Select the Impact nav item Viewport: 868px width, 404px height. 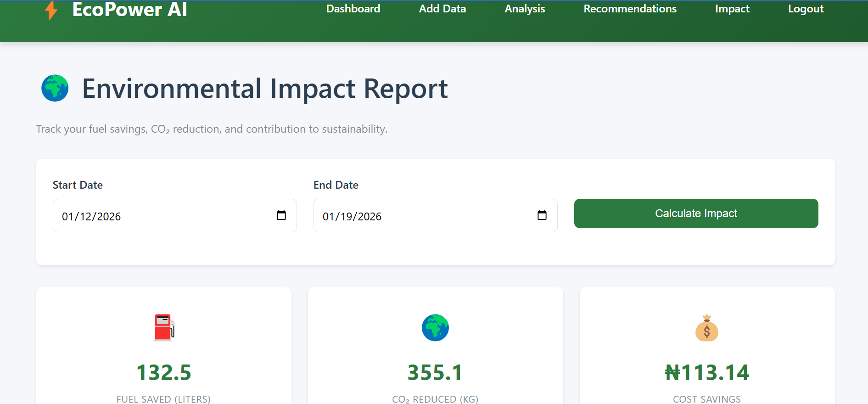pos(732,9)
